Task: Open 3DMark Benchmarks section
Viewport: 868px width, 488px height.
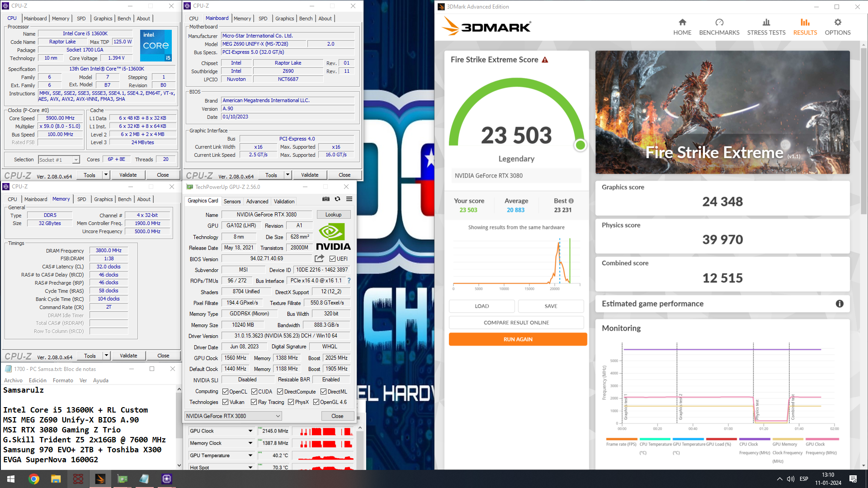Action: [719, 27]
